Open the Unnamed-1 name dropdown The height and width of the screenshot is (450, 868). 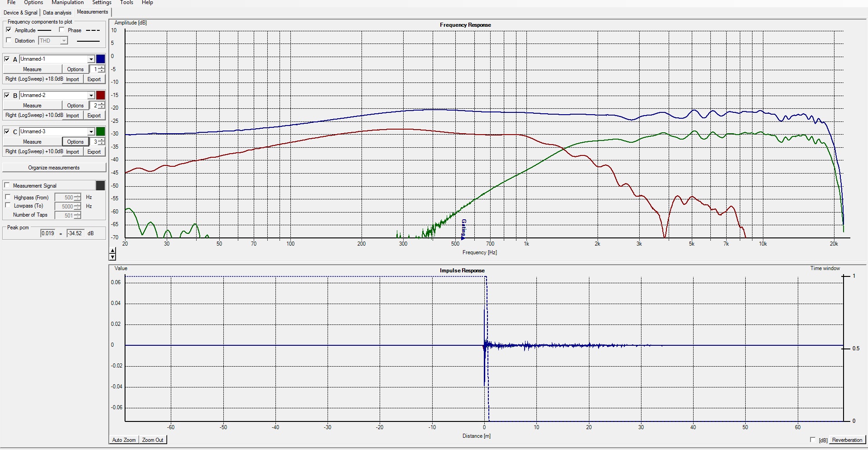[91, 59]
